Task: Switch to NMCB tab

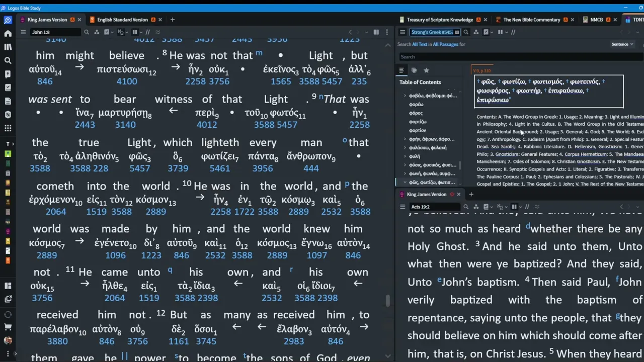Action: 596,20
